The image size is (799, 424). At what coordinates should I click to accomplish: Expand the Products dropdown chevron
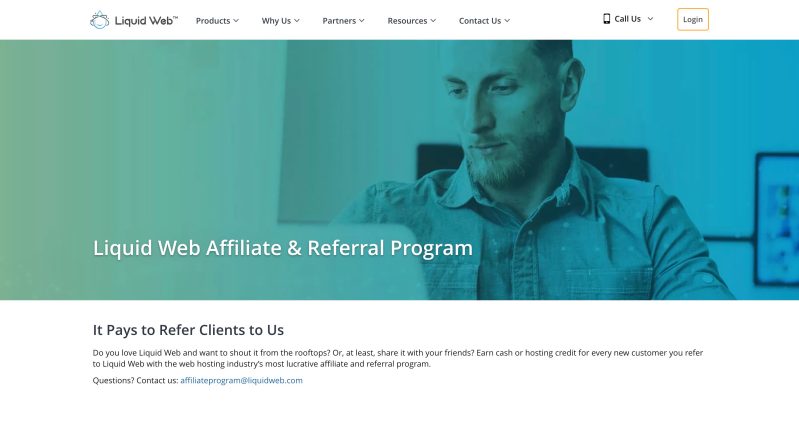[236, 21]
